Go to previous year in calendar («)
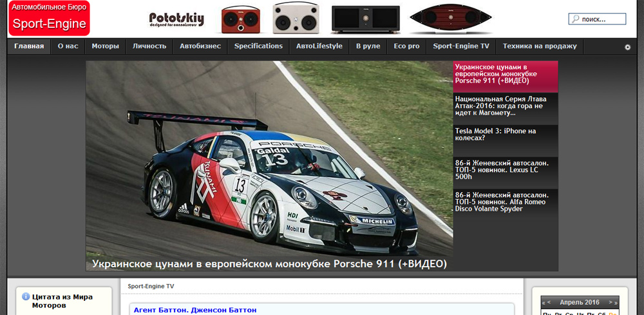 coord(544,303)
